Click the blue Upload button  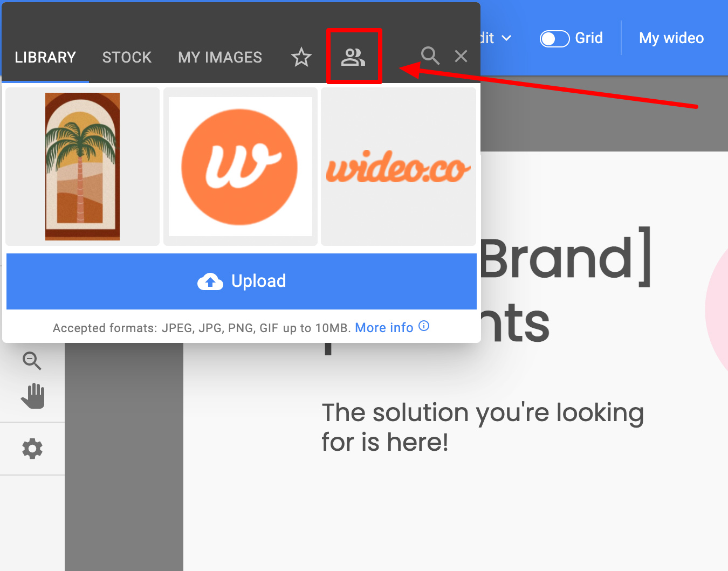point(242,281)
